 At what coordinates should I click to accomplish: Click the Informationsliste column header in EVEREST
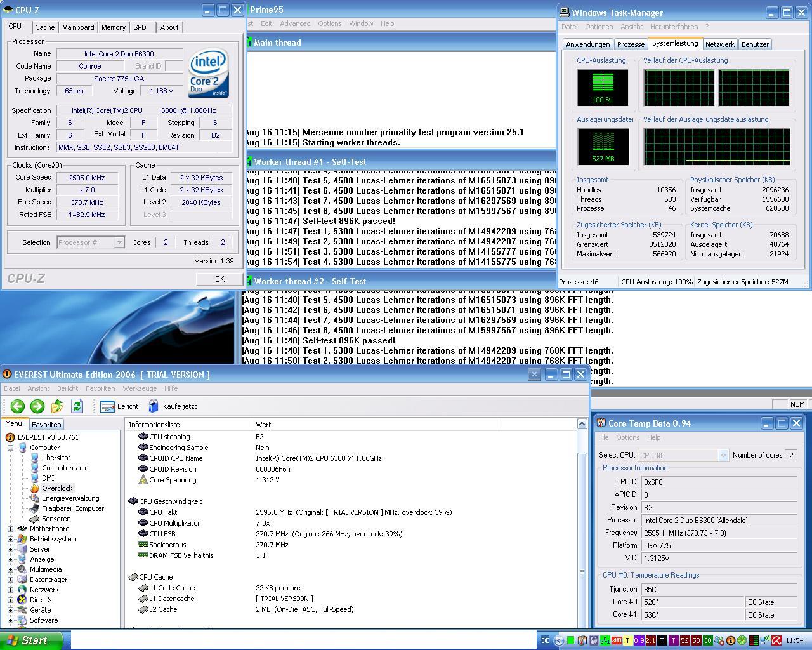(x=188, y=425)
